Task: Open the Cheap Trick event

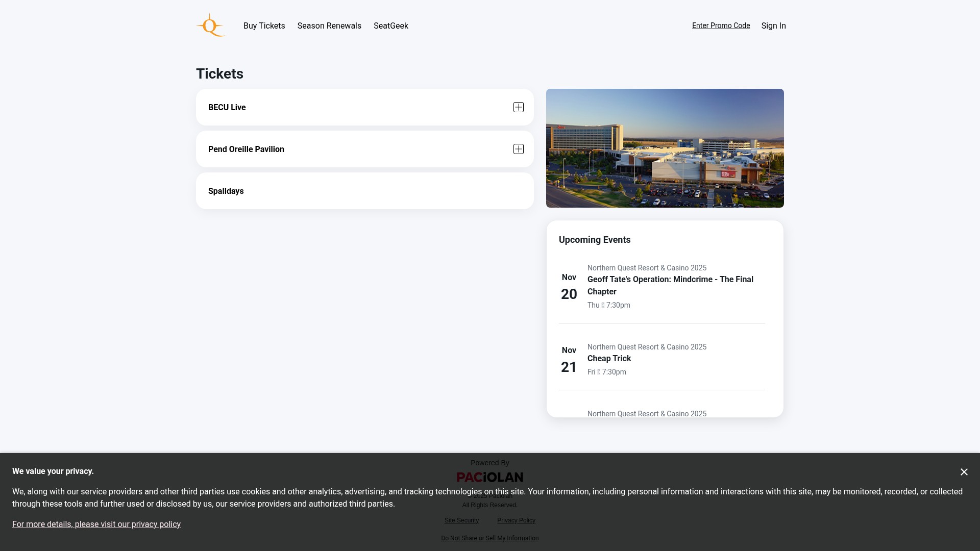Action: click(609, 358)
